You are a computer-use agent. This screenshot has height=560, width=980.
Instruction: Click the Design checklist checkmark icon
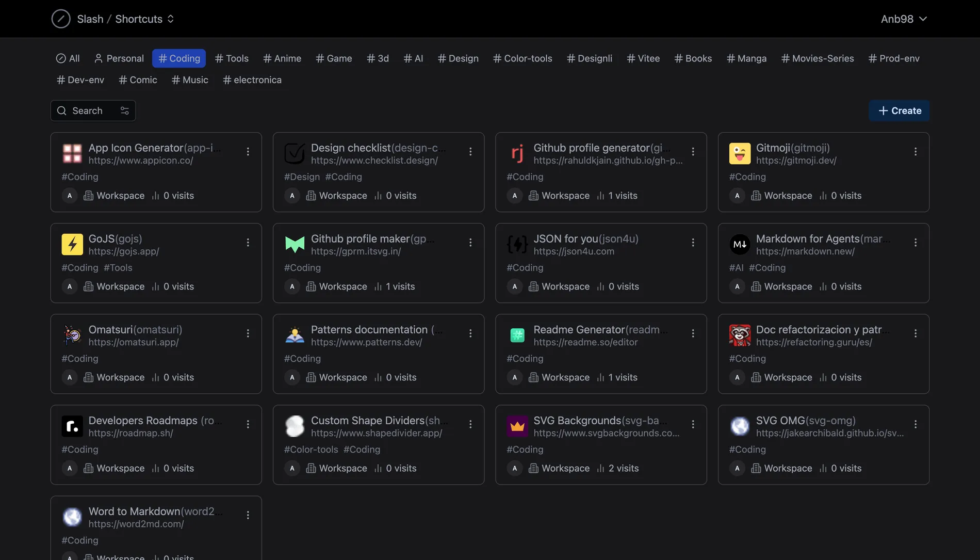tap(295, 154)
